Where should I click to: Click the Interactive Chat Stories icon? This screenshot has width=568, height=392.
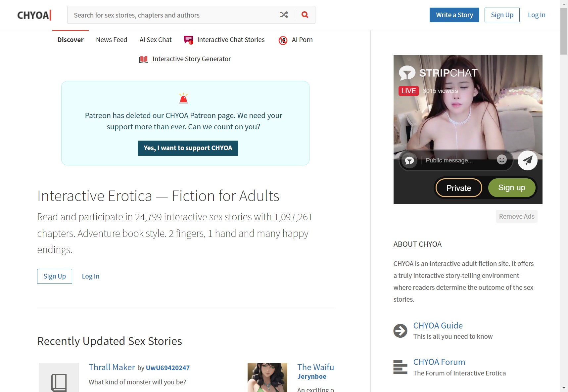click(x=188, y=40)
